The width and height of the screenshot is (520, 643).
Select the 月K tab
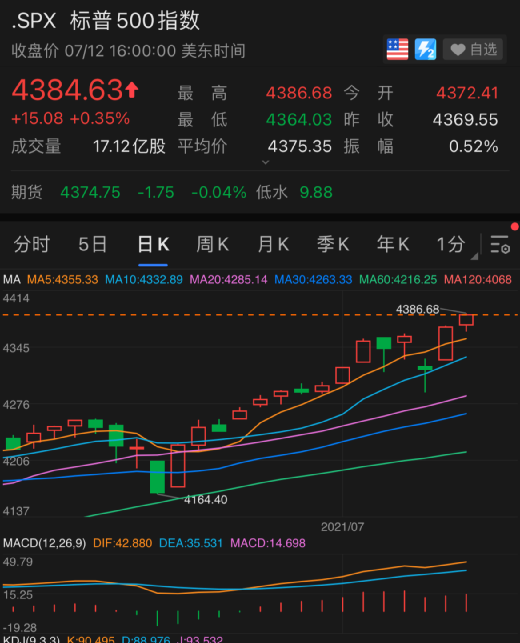[273, 244]
